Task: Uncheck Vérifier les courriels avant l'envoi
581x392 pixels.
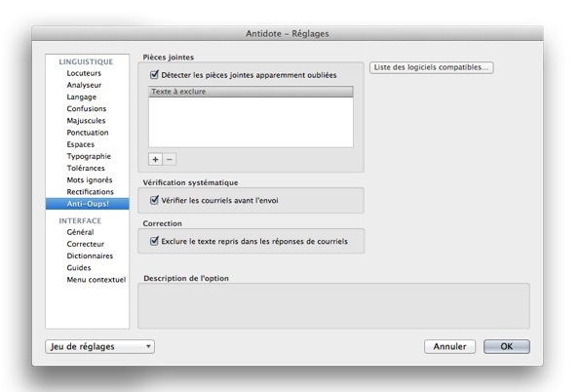Action: [155, 200]
